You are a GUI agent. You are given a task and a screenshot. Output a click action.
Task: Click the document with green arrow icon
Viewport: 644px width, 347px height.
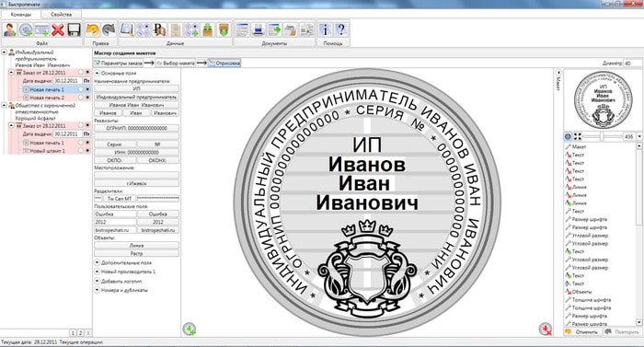(274, 30)
